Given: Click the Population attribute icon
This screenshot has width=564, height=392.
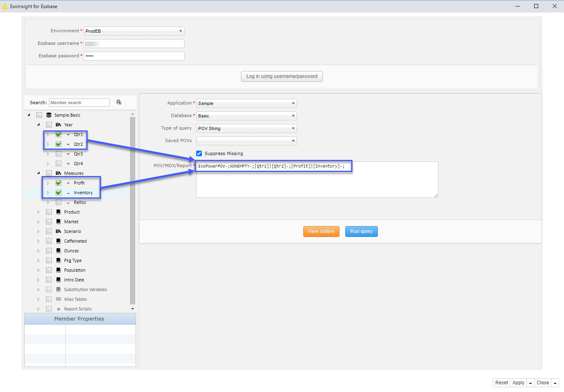Looking at the screenshot, I should pyautogui.click(x=59, y=270).
